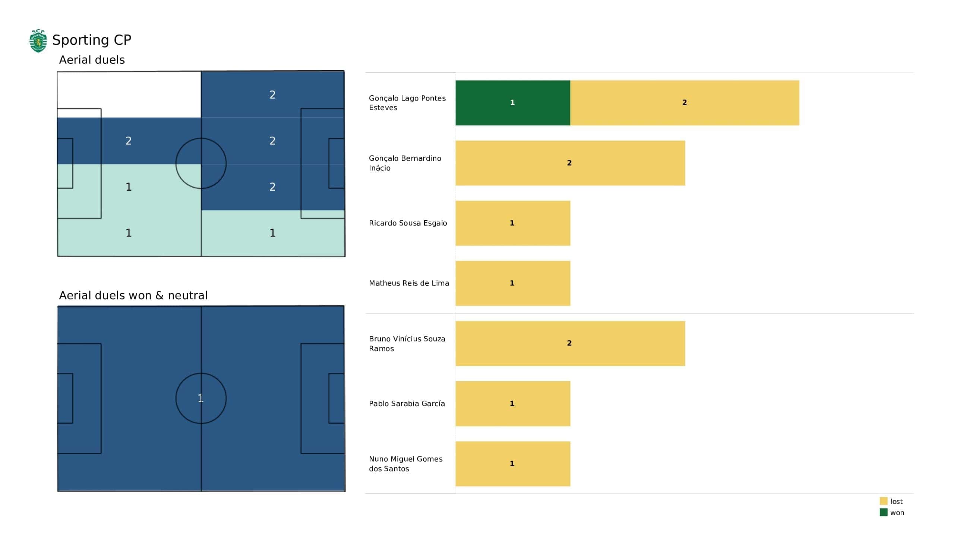Image resolution: width=954 pixels, height=560 pixels.
Task: Click the 'won' legend text label
Action: coord(897,513)
